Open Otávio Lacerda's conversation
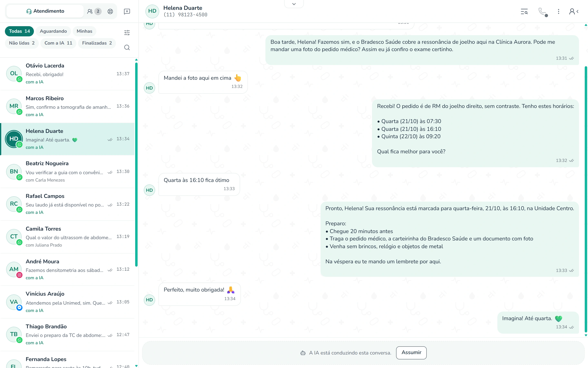 point(68,74)
